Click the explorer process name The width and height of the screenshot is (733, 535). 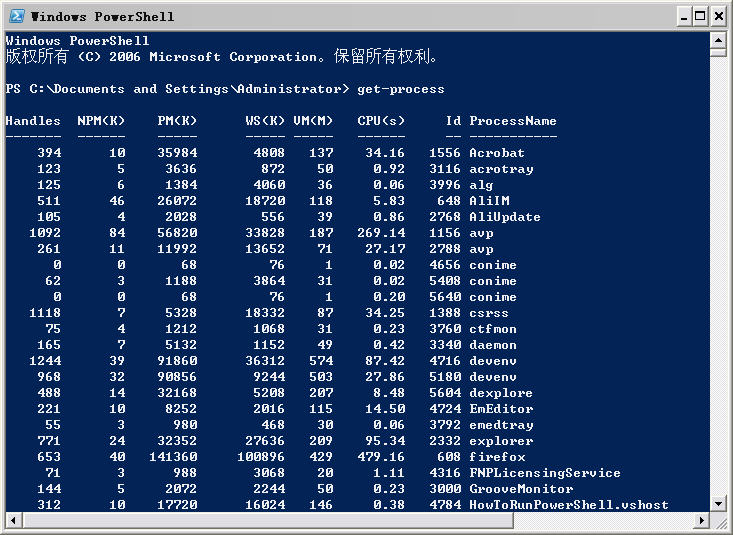point(501,441)
